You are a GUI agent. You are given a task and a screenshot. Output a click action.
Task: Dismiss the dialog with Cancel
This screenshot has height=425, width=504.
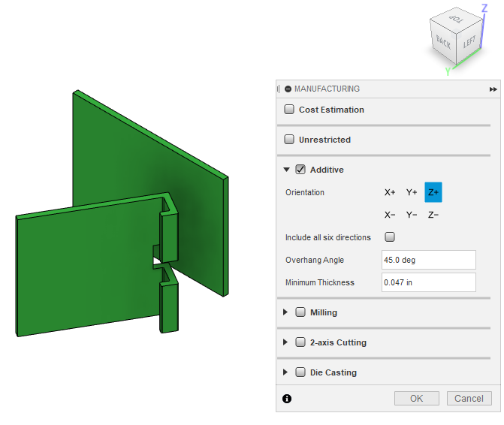click(469, 398)
